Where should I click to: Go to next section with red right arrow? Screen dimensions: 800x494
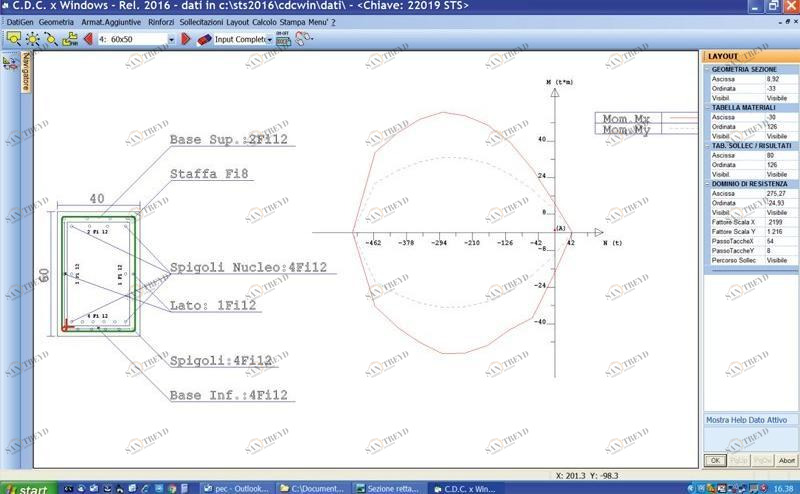point(185,39)
